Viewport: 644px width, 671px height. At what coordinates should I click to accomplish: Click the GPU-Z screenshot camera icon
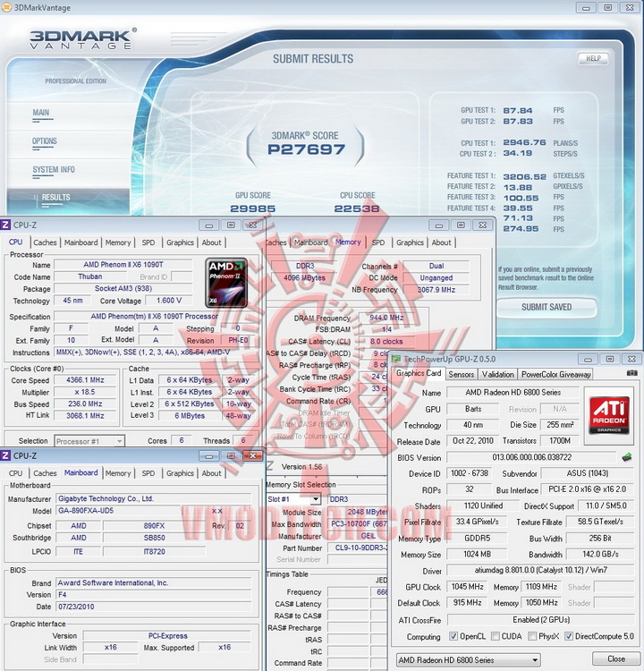point(631,373)
